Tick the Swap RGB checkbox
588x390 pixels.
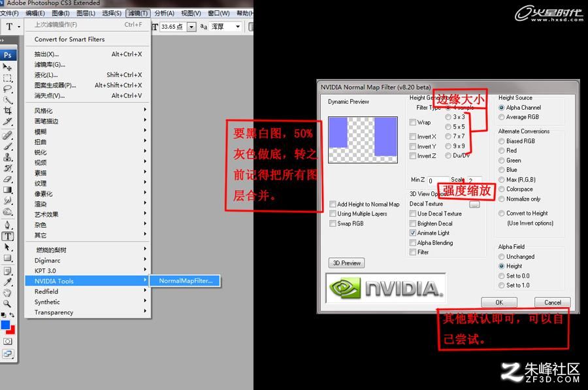click(x=333, y=223)
